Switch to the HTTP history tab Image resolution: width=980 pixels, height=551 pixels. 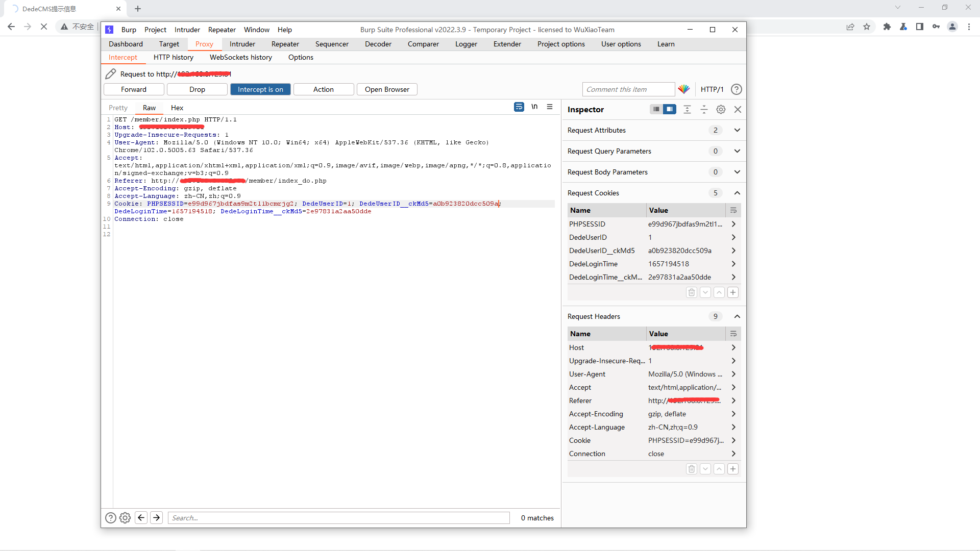(173, 57)
